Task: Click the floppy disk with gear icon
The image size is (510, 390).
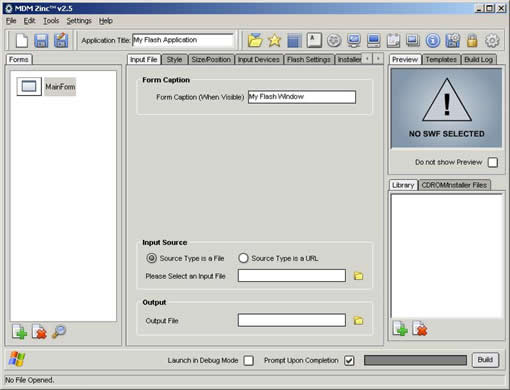Action: 453,40
